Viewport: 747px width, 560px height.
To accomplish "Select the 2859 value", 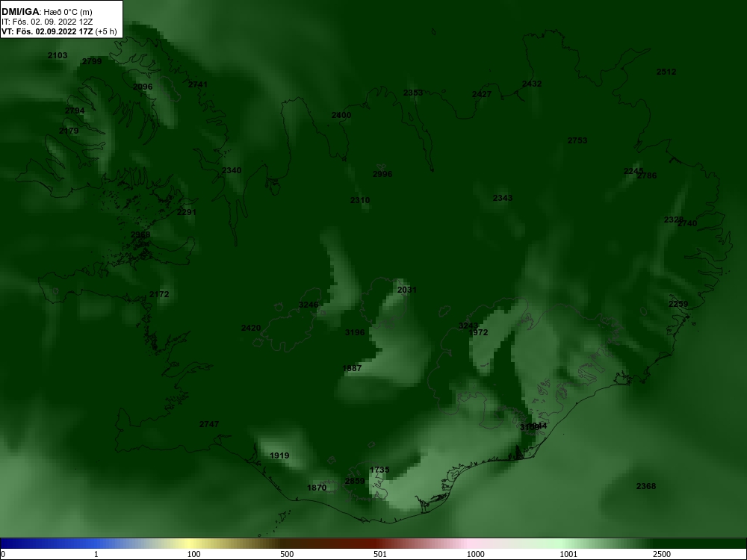I will click(x=355, y=481).
